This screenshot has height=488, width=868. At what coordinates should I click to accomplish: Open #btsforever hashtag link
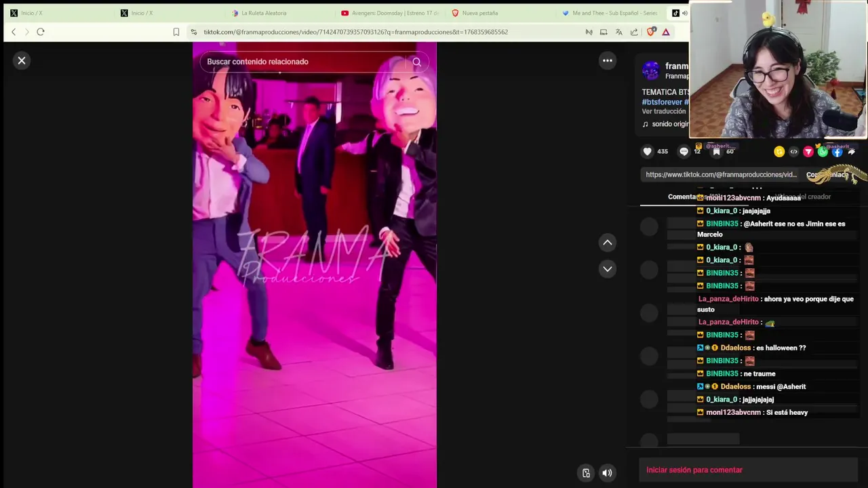tap(662, 102)
